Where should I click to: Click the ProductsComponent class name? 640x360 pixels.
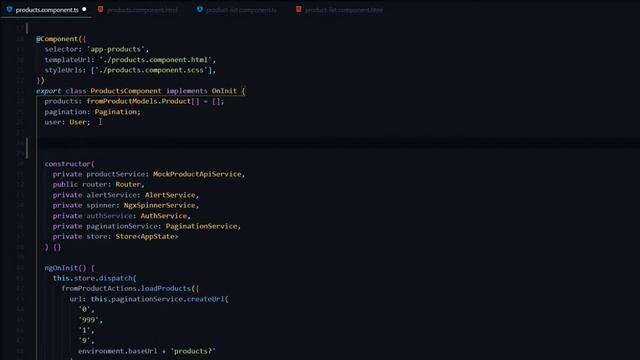126,91
